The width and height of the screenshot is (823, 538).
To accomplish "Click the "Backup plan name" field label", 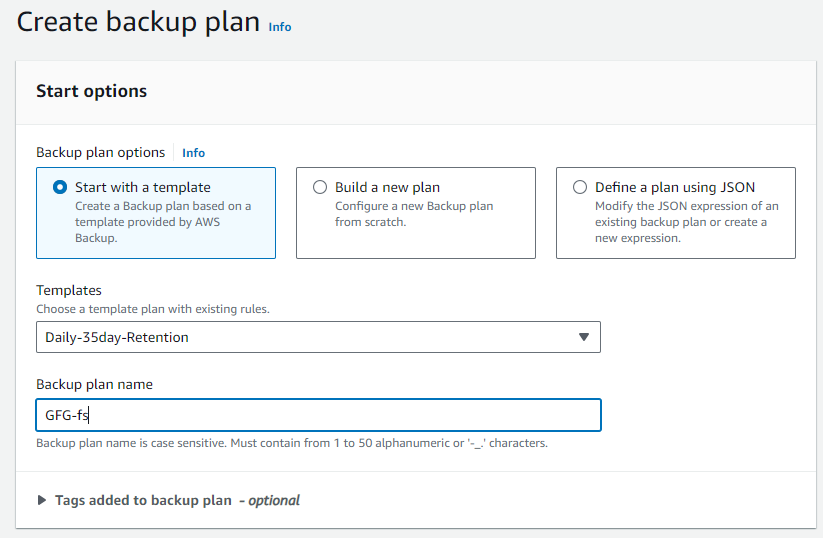I will coord(94,384).
